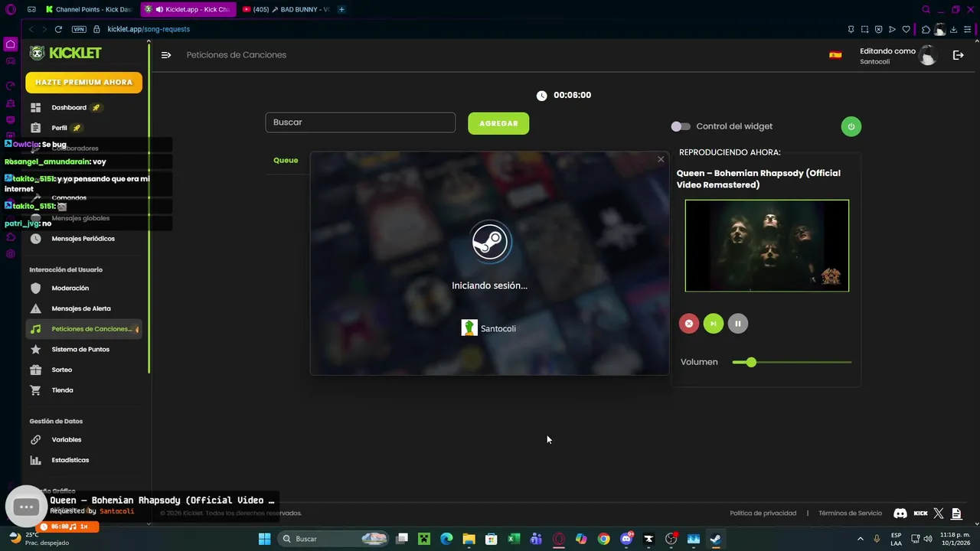
Task: Show hidden system tray icons
Action: click(860, 539)
